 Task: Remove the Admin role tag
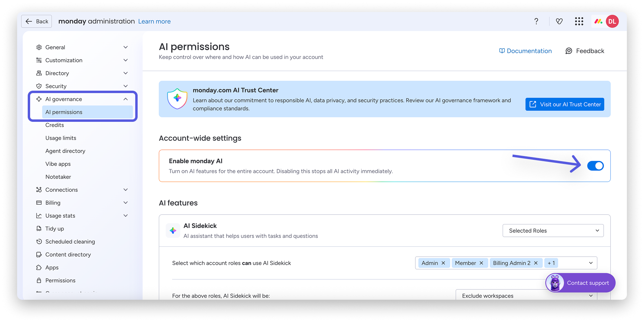point(443,263)
